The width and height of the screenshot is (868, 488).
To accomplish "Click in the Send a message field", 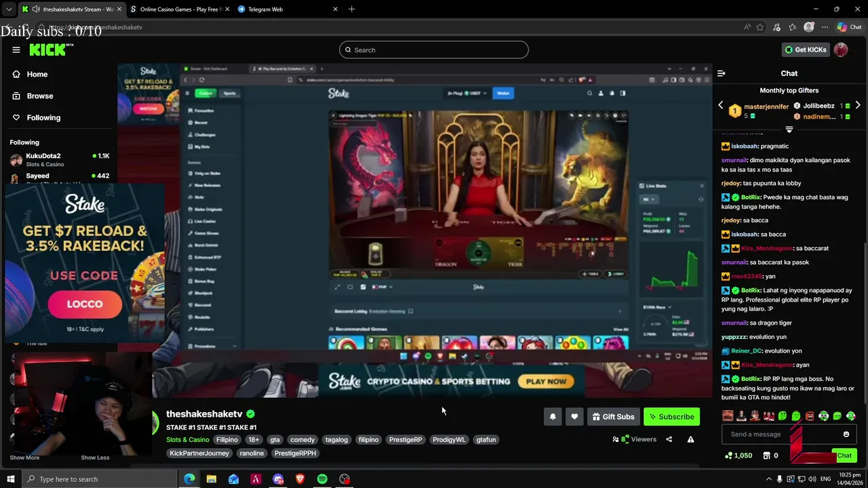I will [x=780, y=434].
